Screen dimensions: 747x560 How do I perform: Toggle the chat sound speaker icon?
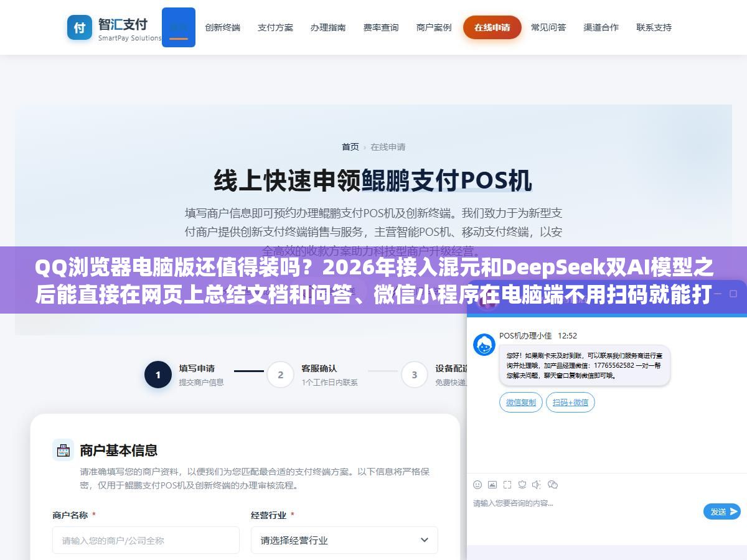537,484
